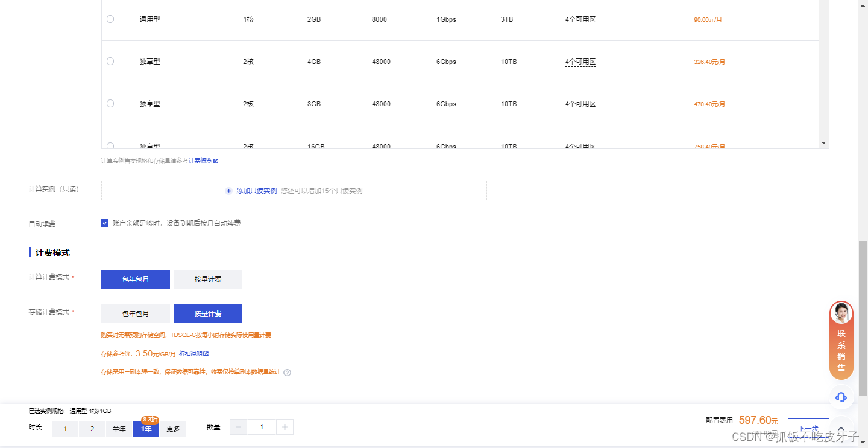The image size is (868, 448).
Task: Click the question mark help icon after 收费仅按单副本数据量统计
Action: [287, 372]
